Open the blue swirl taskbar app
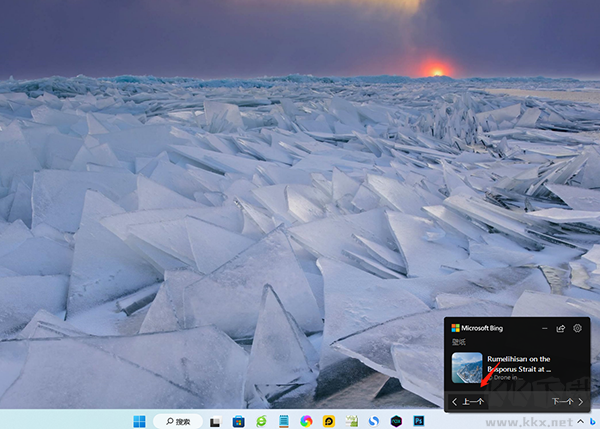 [373, 421]
